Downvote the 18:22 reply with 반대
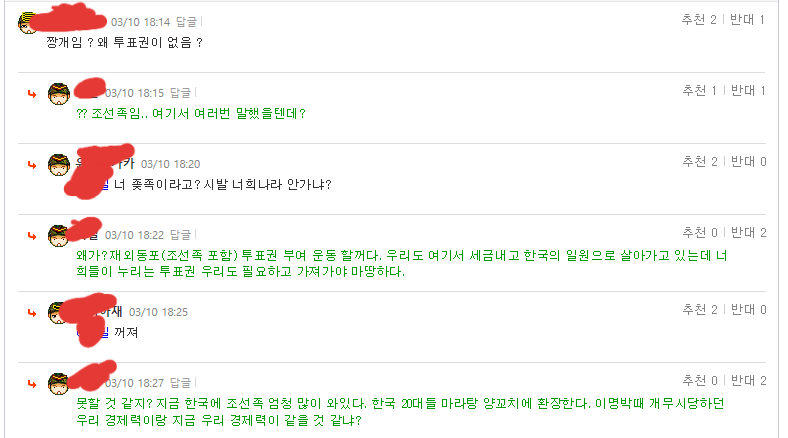This screenshot has width=788, height=438. click(748, 232)
